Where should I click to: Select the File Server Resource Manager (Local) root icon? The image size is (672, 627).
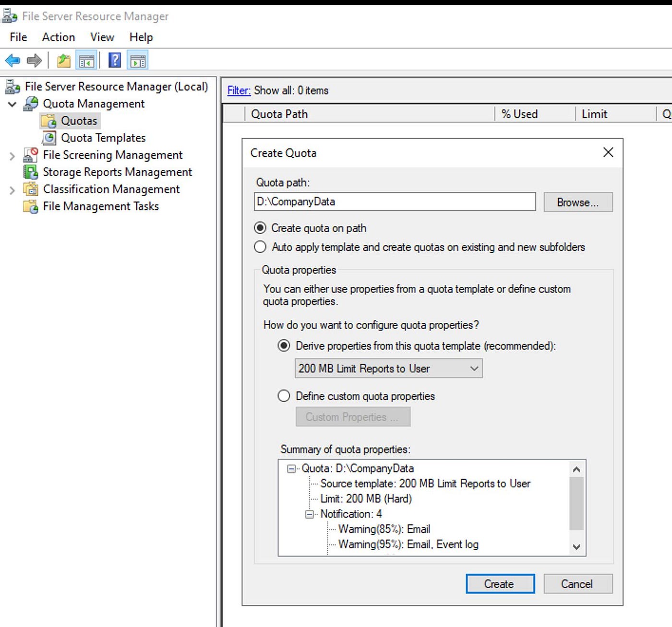click(13, 87)
